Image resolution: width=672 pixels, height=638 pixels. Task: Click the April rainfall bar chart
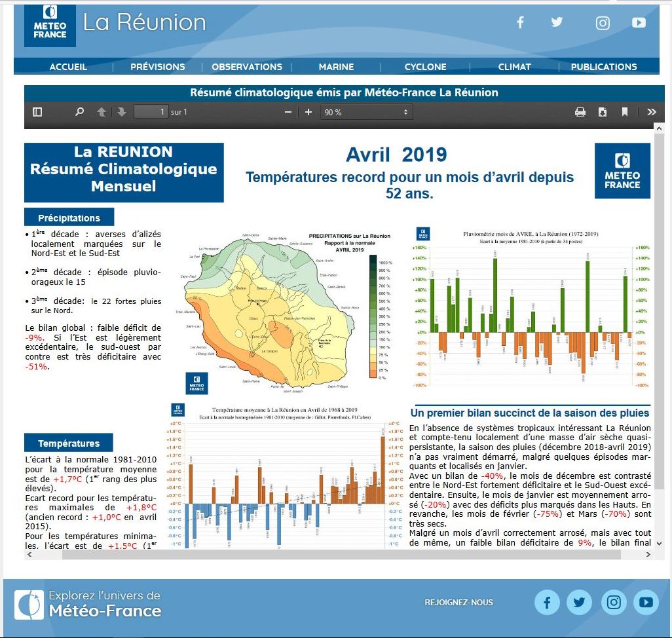[x=531, y=309]
